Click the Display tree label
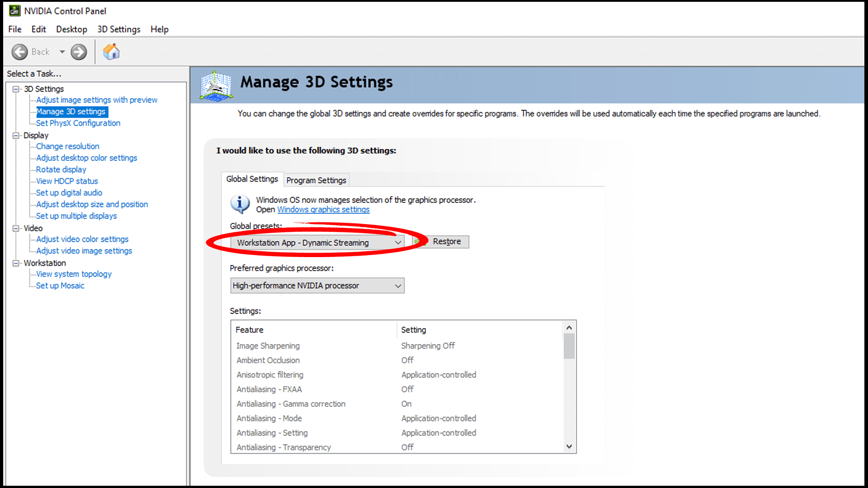 pyautogui.click(x=36, y=136)
